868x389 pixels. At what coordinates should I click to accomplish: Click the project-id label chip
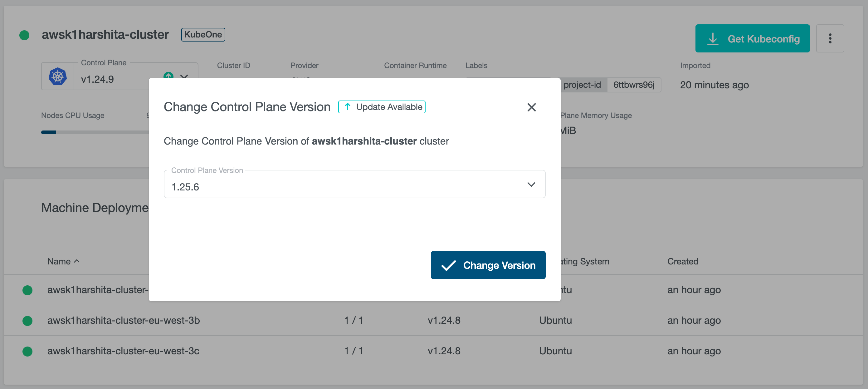click(582, 85)
